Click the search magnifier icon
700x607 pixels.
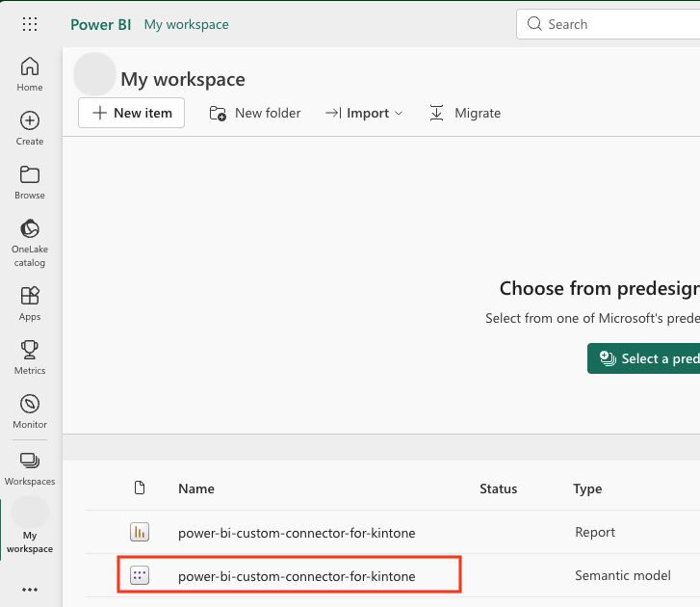pos(534,24)
